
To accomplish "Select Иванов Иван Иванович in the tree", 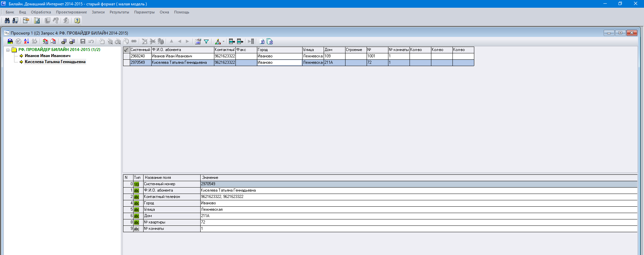I will pyautogui.click(x=47, y=56).
